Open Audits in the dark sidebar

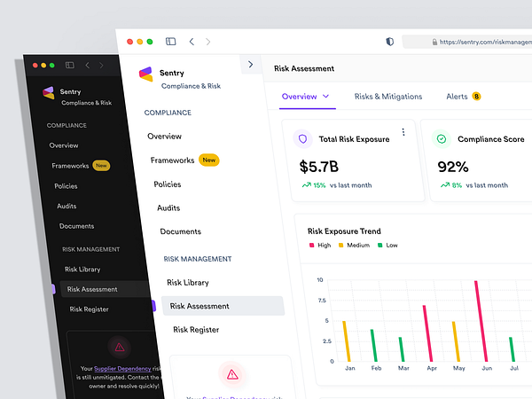[x=66, y=206]
